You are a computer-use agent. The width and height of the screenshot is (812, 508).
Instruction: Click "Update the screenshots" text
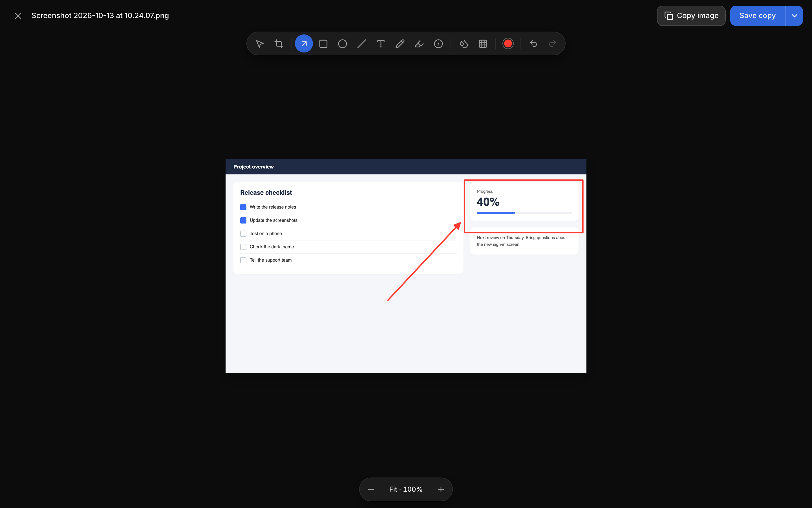[x=273, y=220]
